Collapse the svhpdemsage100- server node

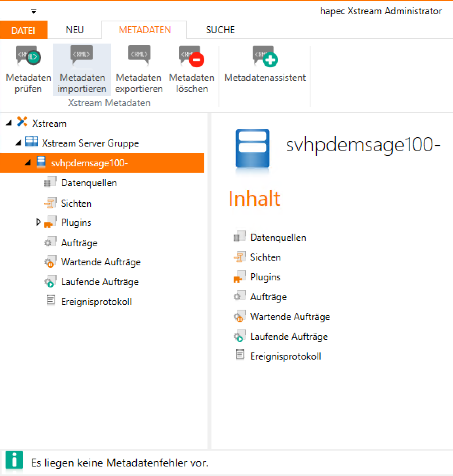[28, 163]
